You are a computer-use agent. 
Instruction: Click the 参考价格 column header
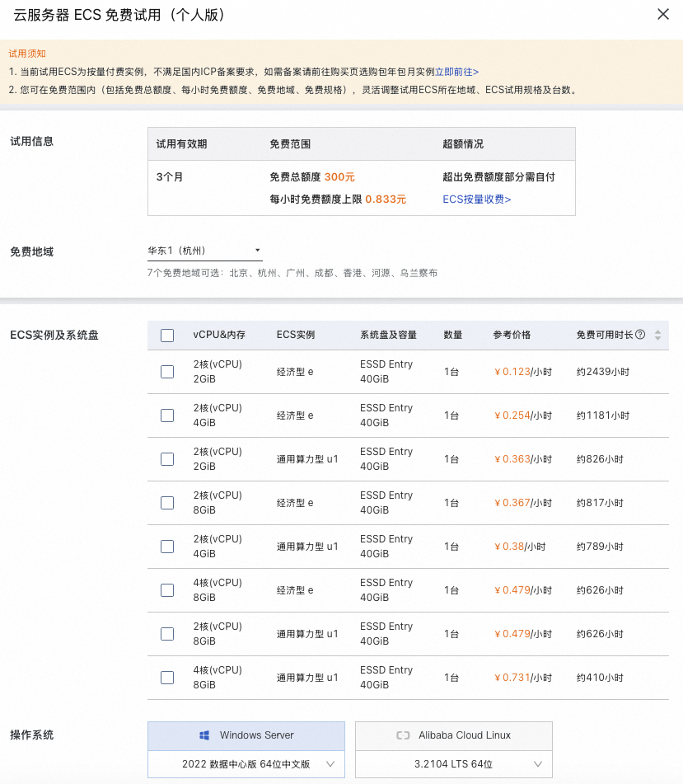click(512, 335)
